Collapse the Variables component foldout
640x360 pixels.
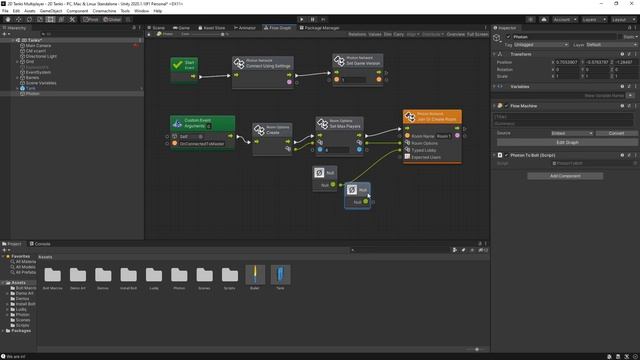(494, 87)
